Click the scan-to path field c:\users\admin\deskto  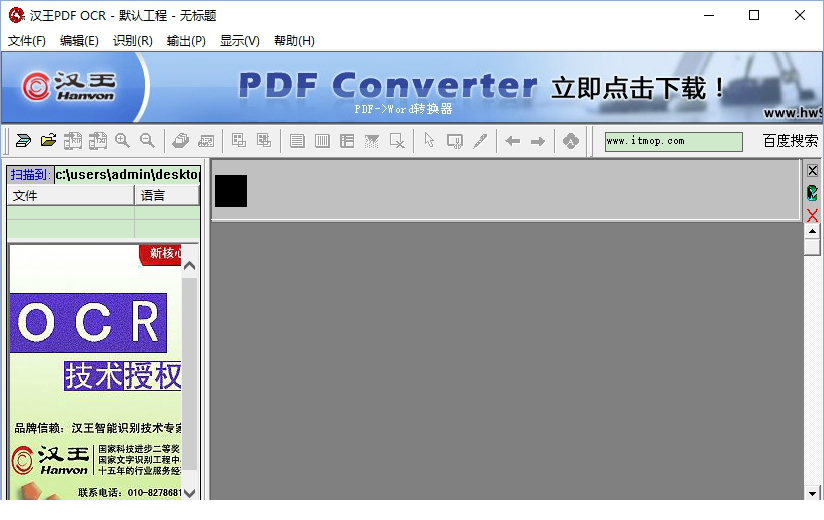(127, 174)
